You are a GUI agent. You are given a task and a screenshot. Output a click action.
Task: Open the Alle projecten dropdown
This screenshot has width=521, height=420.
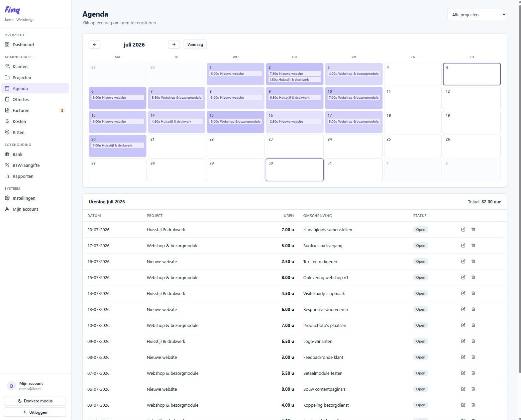477,15
